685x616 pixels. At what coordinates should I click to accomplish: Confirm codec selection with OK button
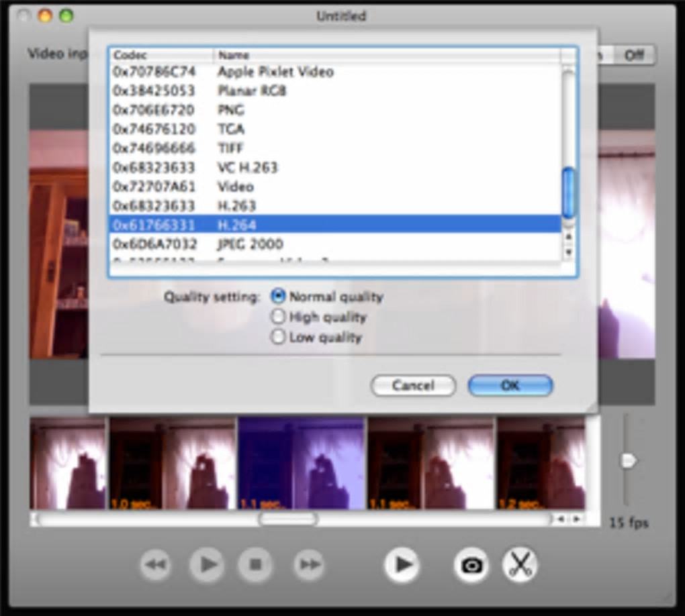(510, 385)
